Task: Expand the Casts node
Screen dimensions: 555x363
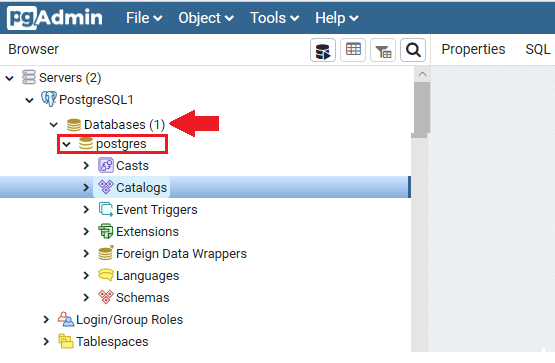Action: (86, 165)
